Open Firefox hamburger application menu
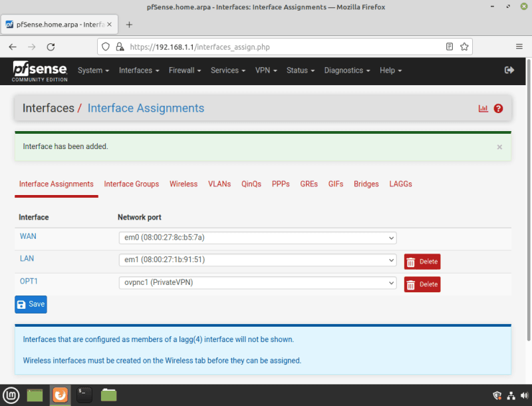 coord(519,47)
